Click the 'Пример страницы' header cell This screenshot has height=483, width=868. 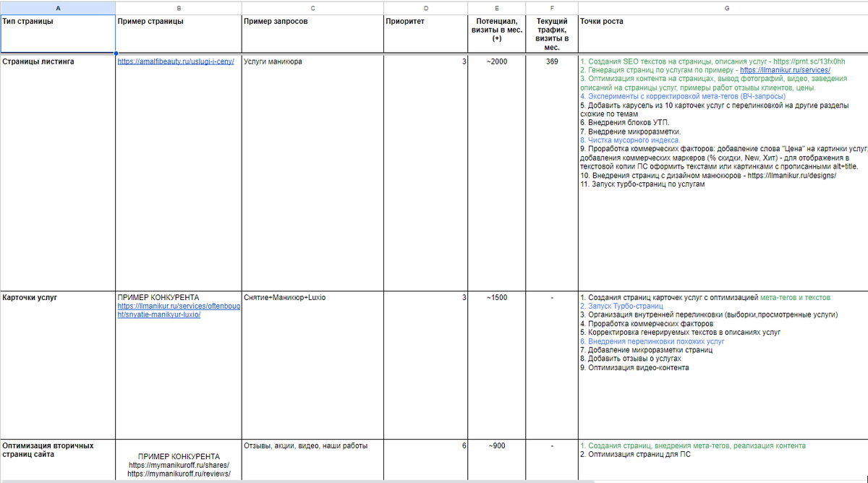point(179,34)
